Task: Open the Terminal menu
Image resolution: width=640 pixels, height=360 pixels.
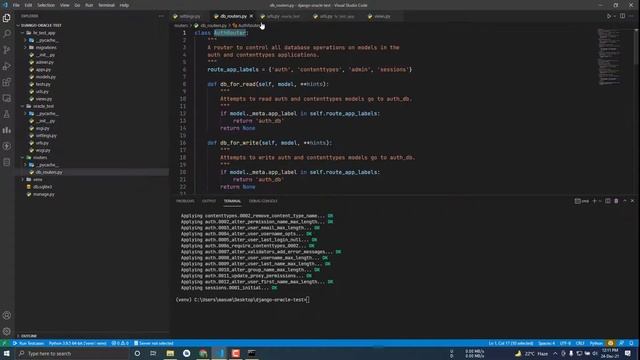Action: pos(107,5)
